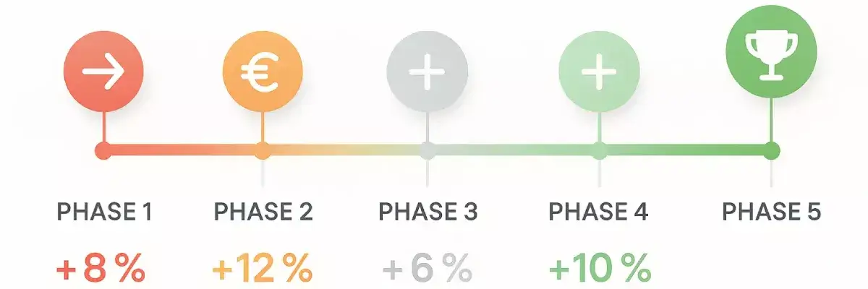Screen dimensions: 868x289
Task: Click the gray +6 % value
Action: (427, 269)
